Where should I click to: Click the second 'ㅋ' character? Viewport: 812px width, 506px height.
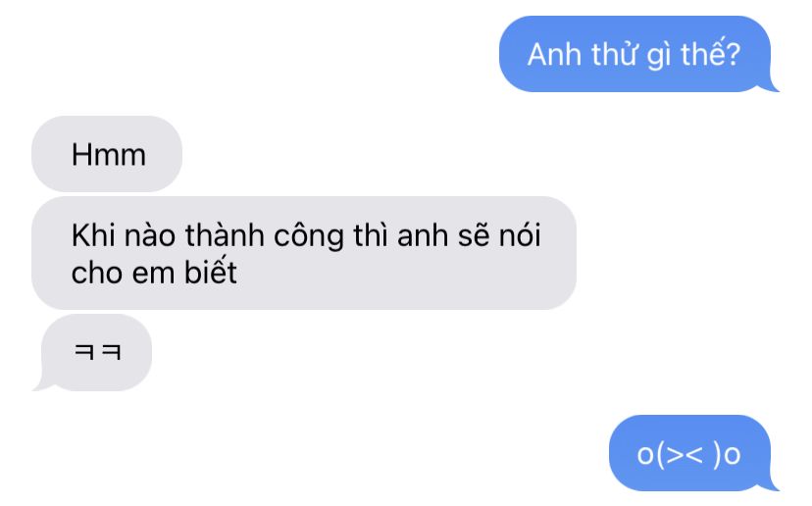[112, 352]
